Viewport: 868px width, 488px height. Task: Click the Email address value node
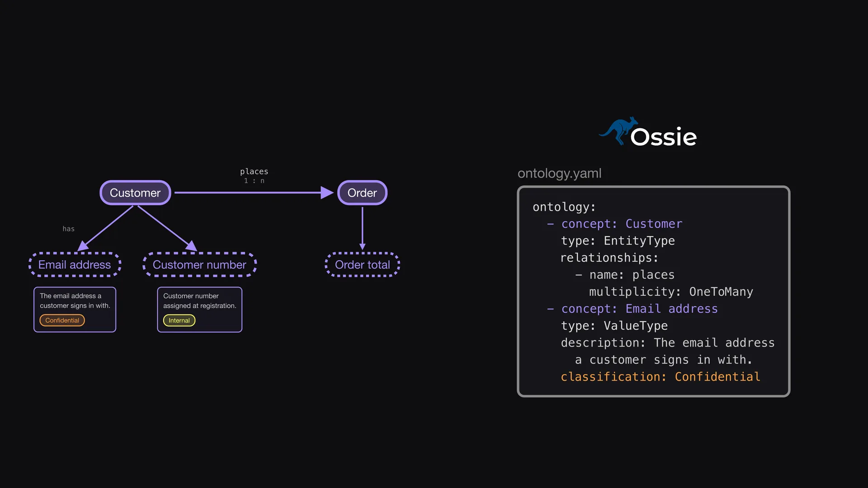(x=75, y=265)
